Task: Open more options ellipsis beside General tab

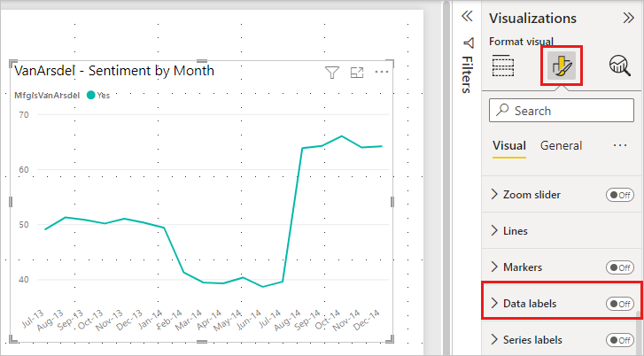Action: pyautogui.click(x=620, y=145)
